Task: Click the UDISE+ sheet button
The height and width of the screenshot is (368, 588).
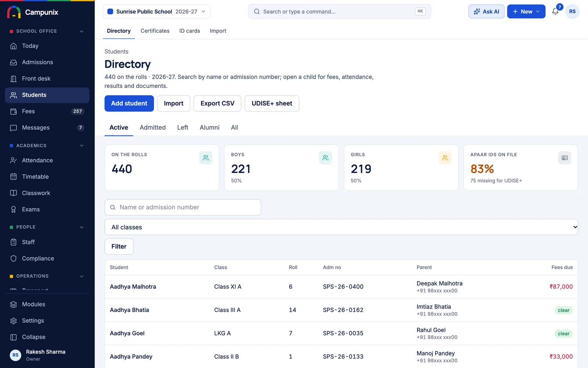Action: tap(272, 103)
